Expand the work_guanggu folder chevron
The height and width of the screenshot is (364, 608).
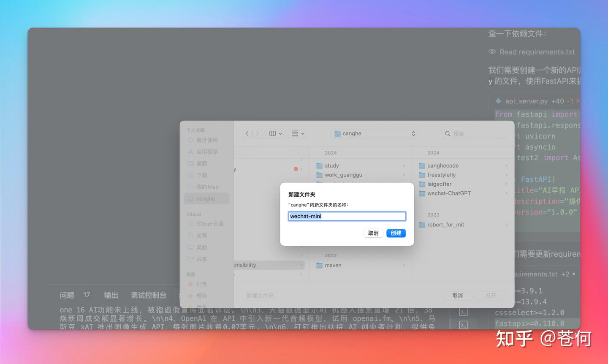pos(404,175)
